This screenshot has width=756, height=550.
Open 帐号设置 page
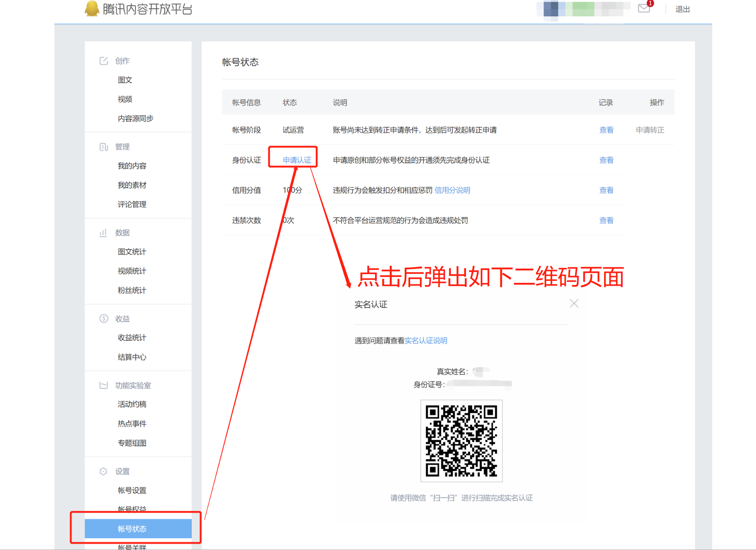click(132, 490)
